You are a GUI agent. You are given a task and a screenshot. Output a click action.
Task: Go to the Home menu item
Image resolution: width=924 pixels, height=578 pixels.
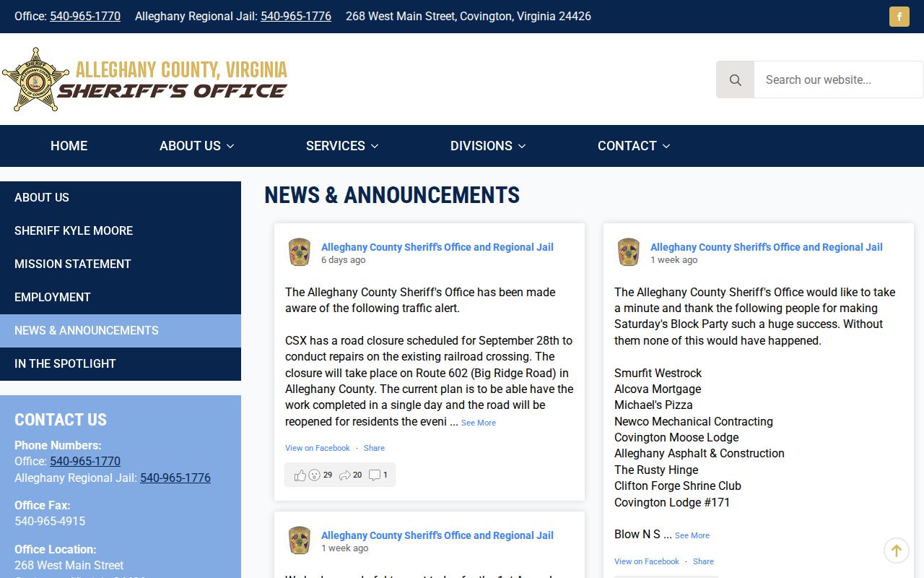tap(69, 146)
